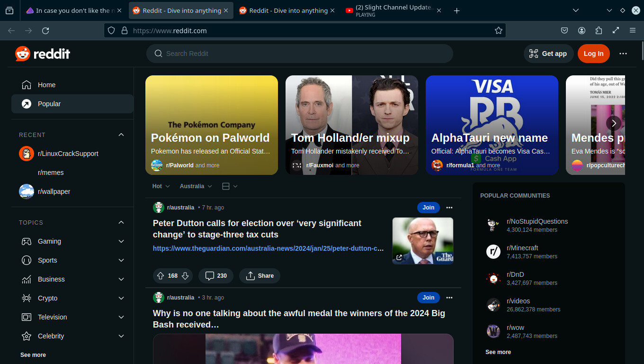Open the Tom Holland/er mixup card
Viewport: 644px width, 364px height.
tap(352, 125)
